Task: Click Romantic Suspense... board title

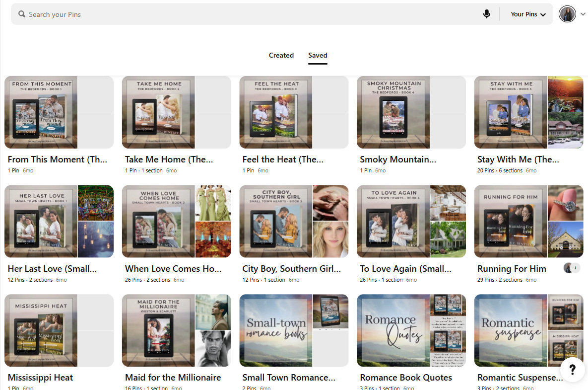Action: pos(520,378)
